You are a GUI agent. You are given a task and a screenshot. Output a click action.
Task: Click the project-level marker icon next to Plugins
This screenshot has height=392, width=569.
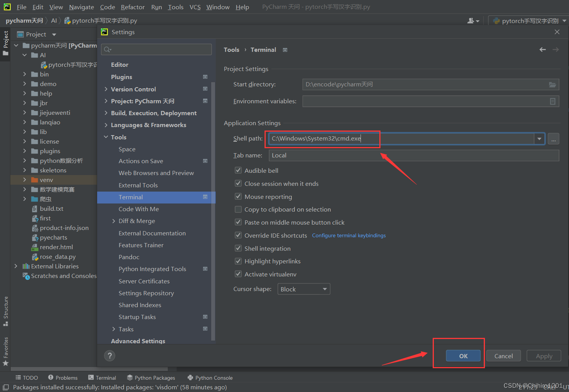coord(205,77)
